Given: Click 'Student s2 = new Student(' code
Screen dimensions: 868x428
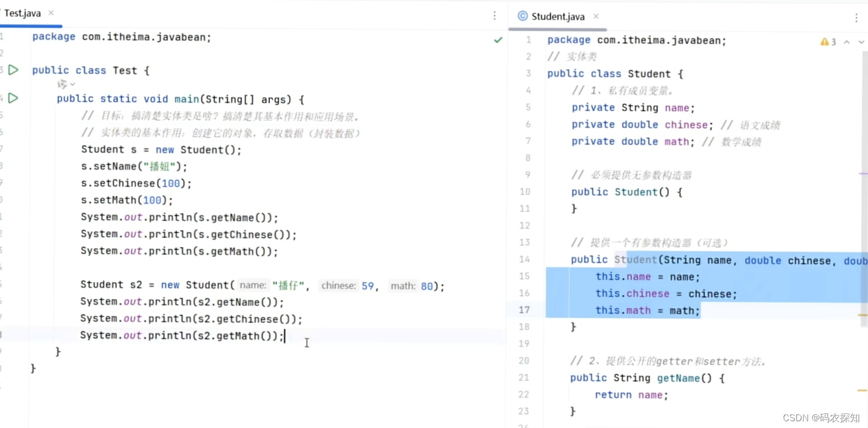Looking at the screenshot, I should (157, 285).
